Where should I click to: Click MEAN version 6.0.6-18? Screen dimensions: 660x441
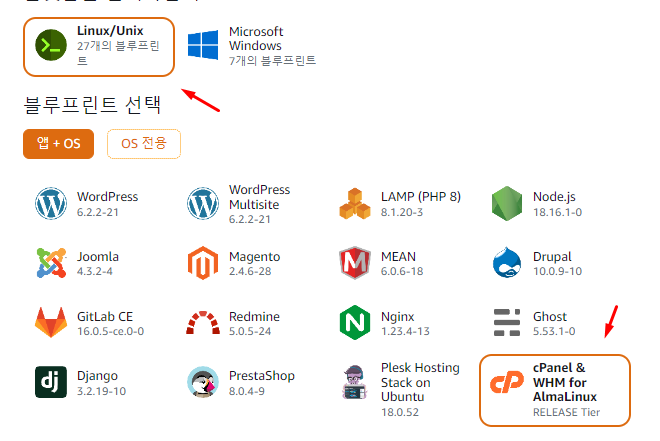click(402, 271)
